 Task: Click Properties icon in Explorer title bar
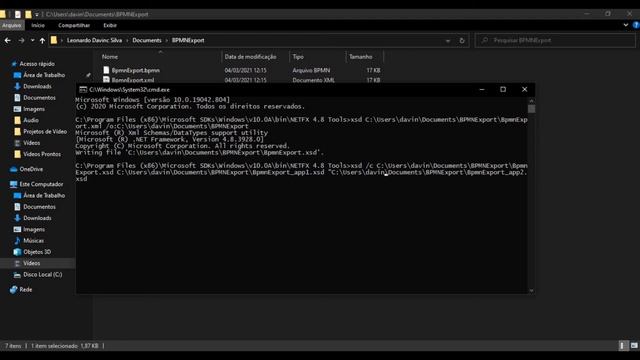(18, 14)
